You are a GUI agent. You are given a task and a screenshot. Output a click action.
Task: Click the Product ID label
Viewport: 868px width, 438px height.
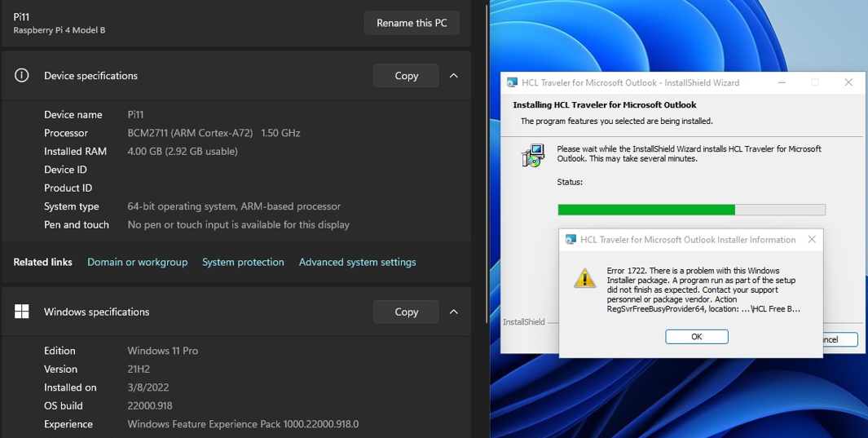pyautogui.click(x=68, y=188)
